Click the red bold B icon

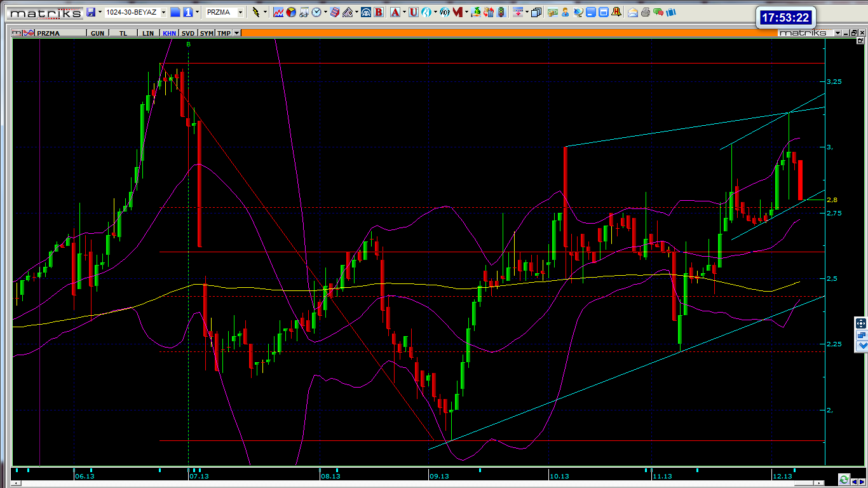[x=379, y=12]
